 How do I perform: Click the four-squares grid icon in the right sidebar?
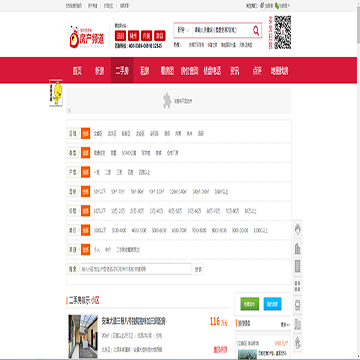coord(298,286)
